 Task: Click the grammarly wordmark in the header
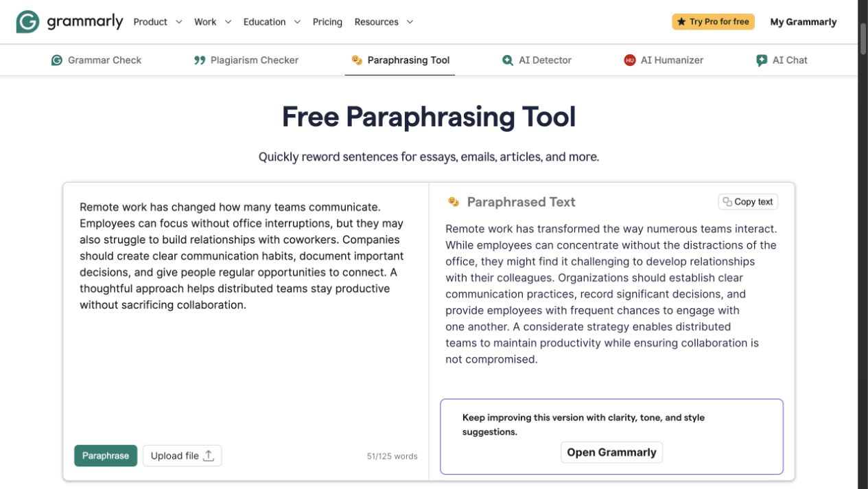(85, 22)
